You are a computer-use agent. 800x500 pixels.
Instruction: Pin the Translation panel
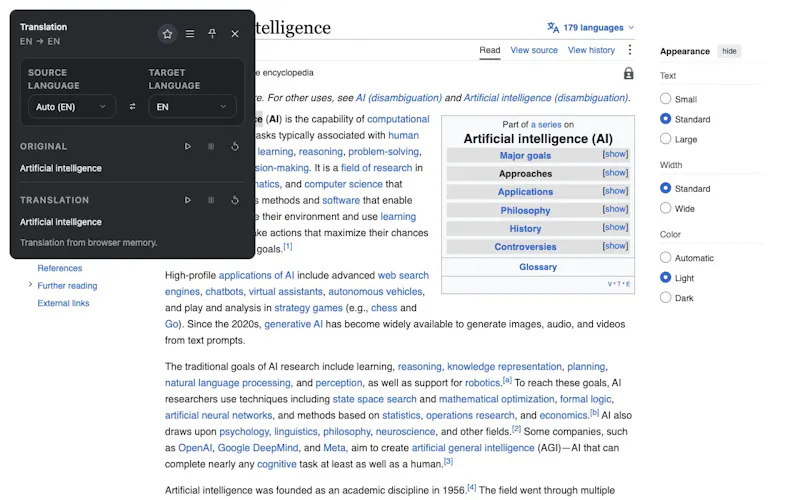(212, 34)
